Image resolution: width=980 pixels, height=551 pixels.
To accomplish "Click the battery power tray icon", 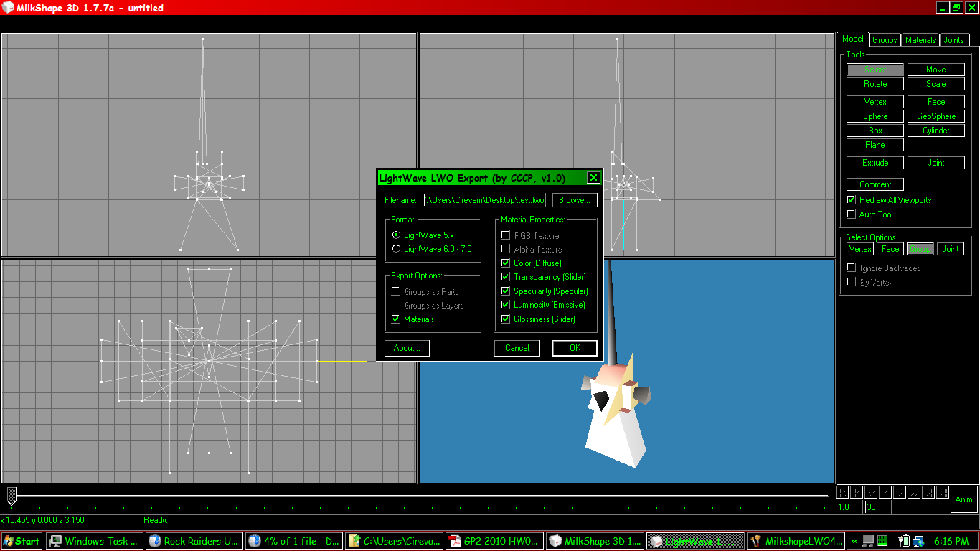I will [904, 541].
